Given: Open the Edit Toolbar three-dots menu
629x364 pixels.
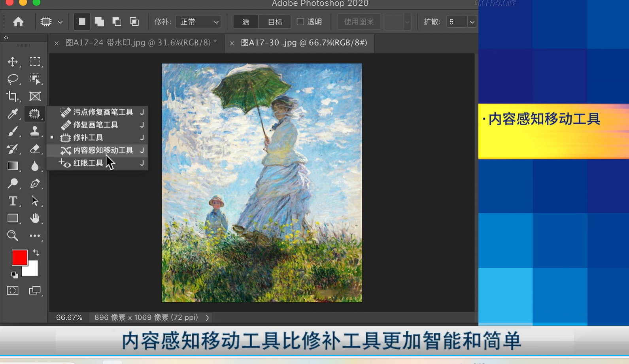Looking at the screenshot, I should point(35,236).
